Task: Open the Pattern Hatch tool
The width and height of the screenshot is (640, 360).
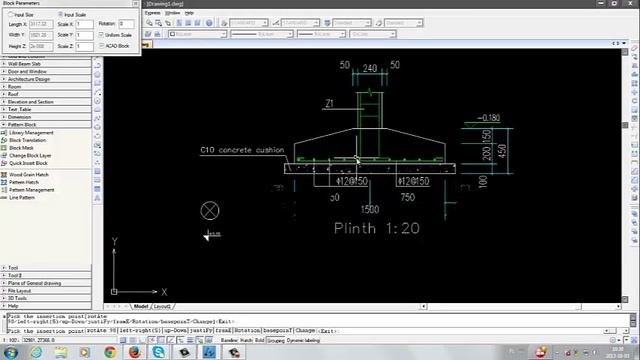Action: click(x=24, y=182)
